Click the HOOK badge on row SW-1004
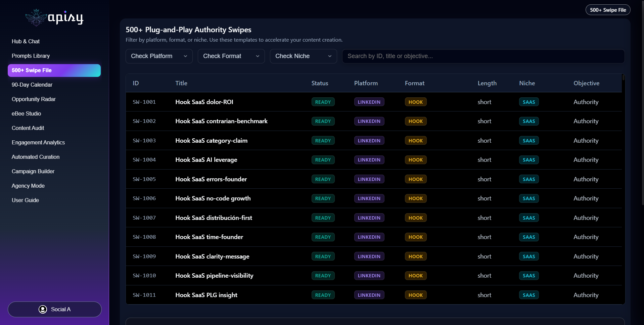Image resolution: width=644 pixels, height=325 pixels. coord(416,160)
